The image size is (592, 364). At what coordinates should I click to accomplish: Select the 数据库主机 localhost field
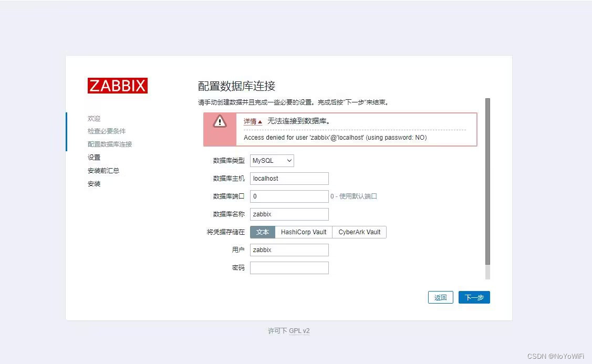(x=289, y=178)
